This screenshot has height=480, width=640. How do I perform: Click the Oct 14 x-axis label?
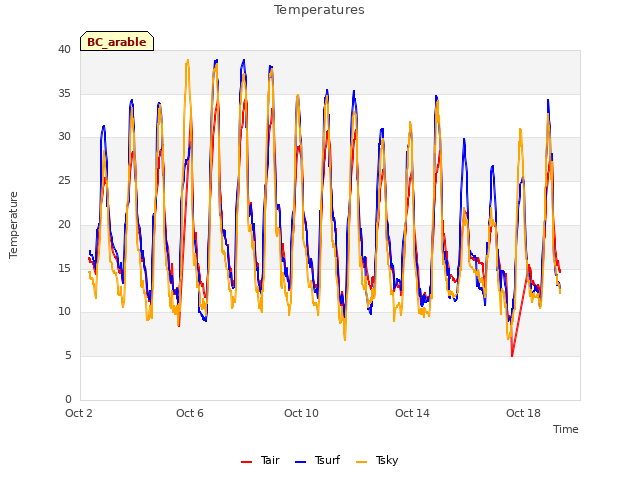click(x=412, y=413)
